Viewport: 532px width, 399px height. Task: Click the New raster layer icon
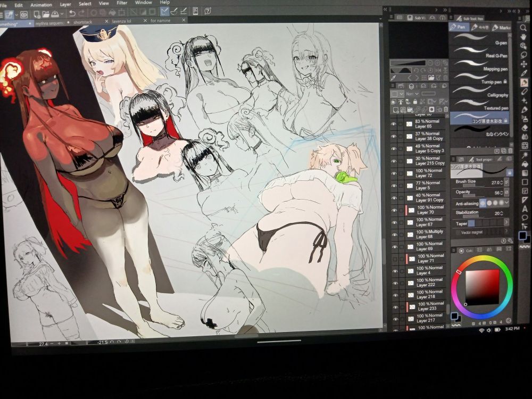[x=395, y=110]
